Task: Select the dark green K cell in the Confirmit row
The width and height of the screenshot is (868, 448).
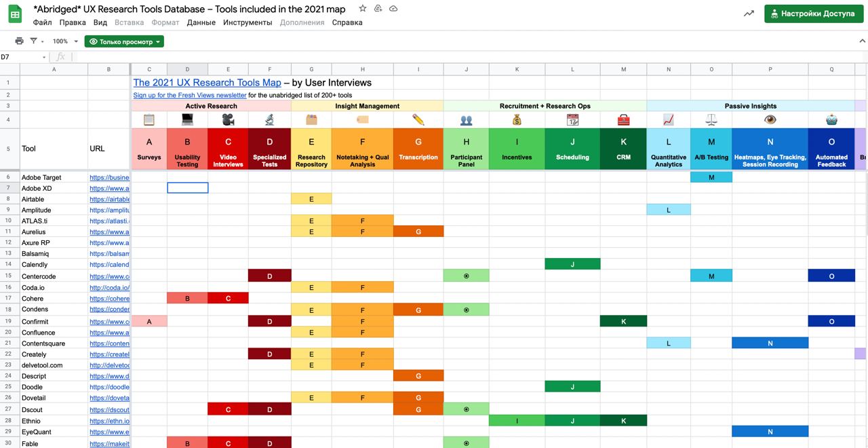Action: tap(623, 321)
